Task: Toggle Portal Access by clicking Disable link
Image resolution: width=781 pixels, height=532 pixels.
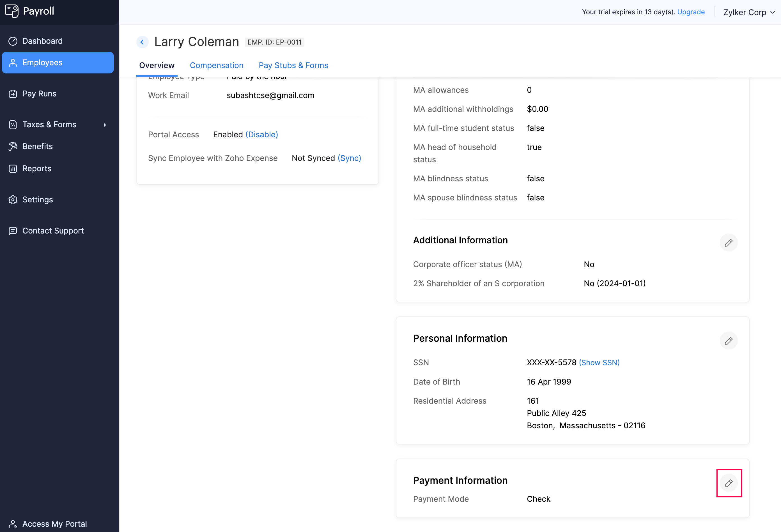Action: tap(262, 135)
